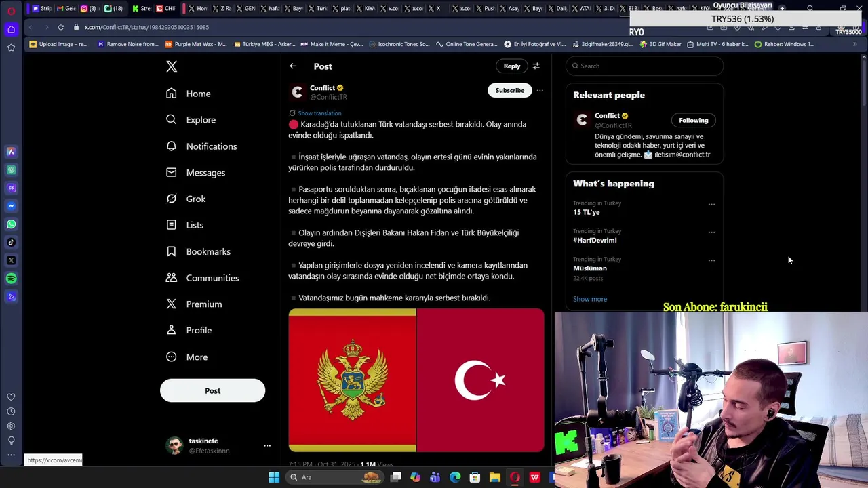Image resolution: width=868 pixels, height=488 pixels.
Task: Open ChatGPT in Opera sidebar
Action: [11, 170]
